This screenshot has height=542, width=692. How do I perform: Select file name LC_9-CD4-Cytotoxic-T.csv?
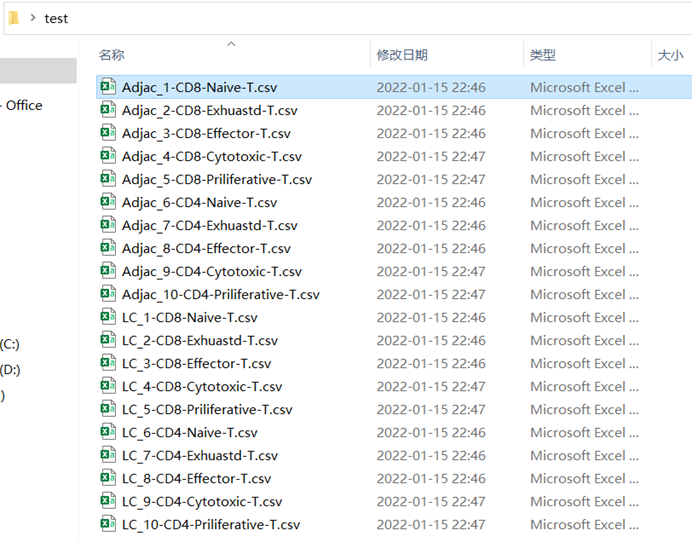(202, 501)
